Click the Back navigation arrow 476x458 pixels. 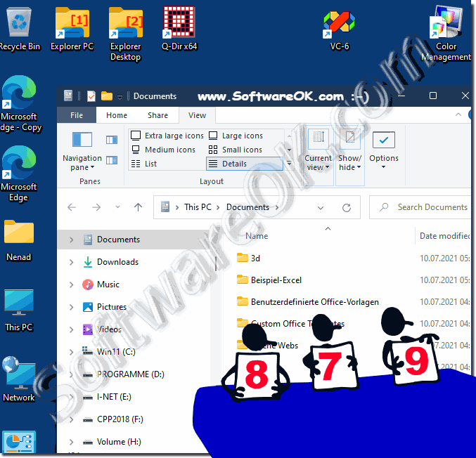coord(72,207)
